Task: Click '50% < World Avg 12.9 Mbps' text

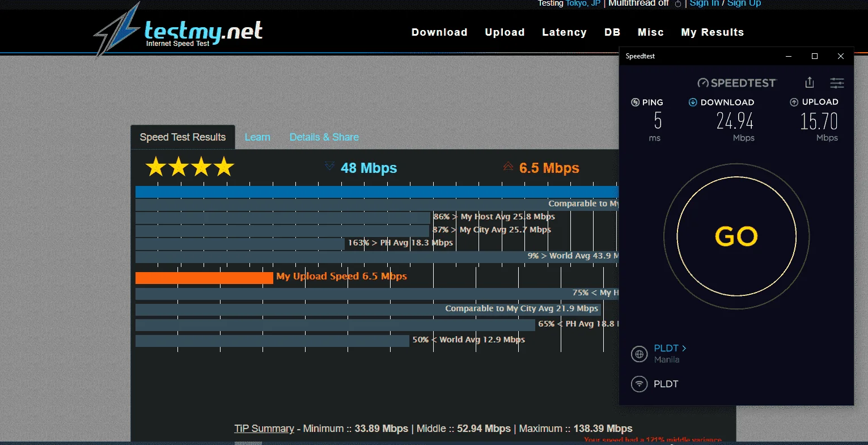Action: [468, 340]
